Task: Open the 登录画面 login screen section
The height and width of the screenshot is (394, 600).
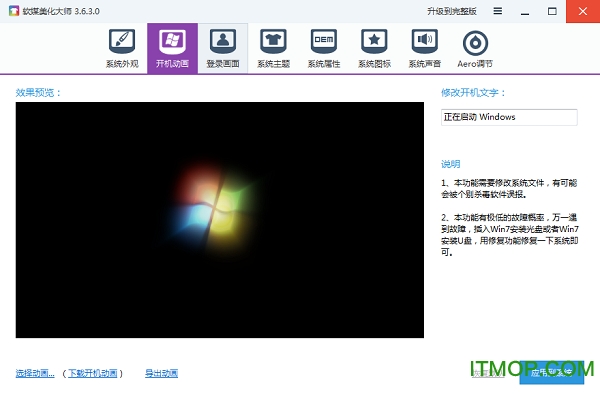Action: [223, 48]
